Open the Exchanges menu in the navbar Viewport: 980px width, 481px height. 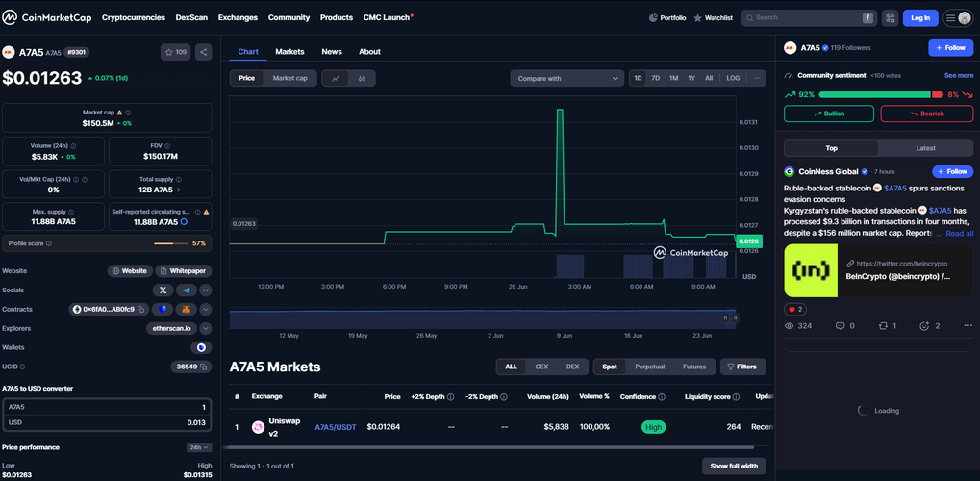pyautogui.click(x=237, y=17)
